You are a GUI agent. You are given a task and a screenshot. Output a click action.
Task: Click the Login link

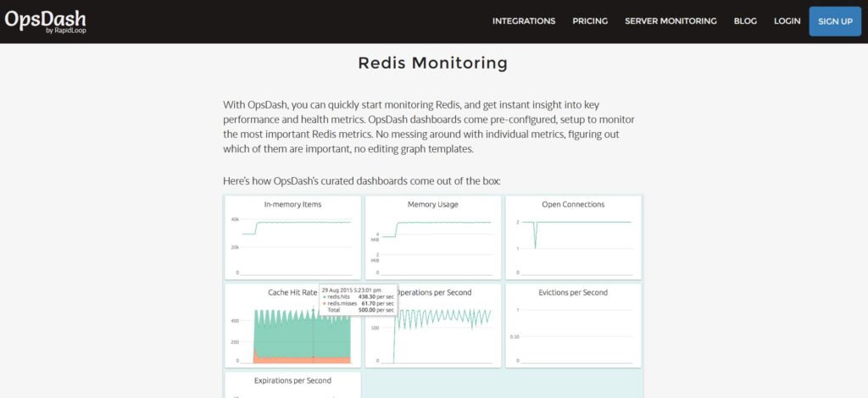pos(787,21)
